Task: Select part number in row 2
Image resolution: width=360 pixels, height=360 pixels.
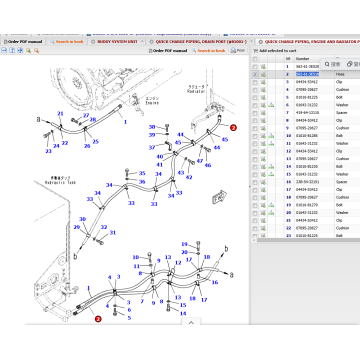Action: tap(307, 74)
